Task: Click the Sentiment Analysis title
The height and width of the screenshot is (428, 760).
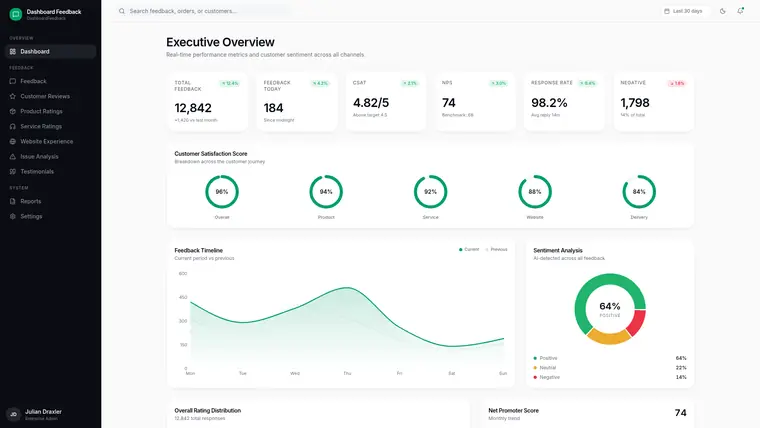Action: pos(558,251)
